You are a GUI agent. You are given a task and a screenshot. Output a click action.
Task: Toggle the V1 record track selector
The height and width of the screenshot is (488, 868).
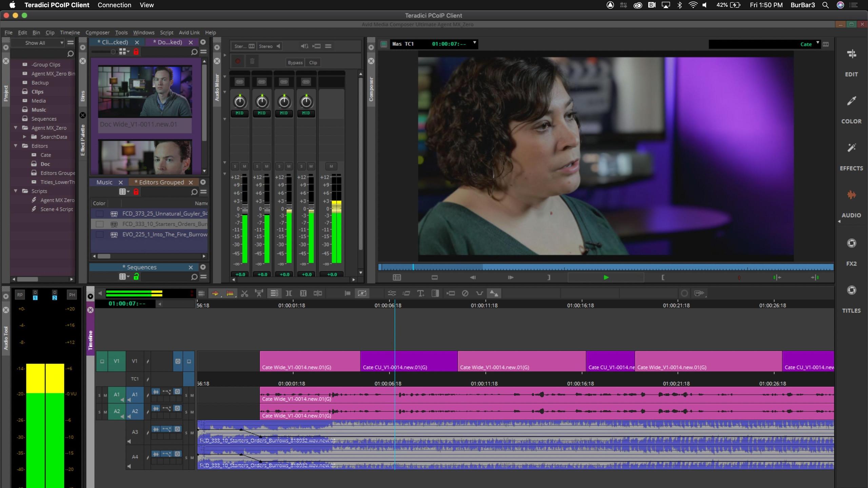click(135, 361)
